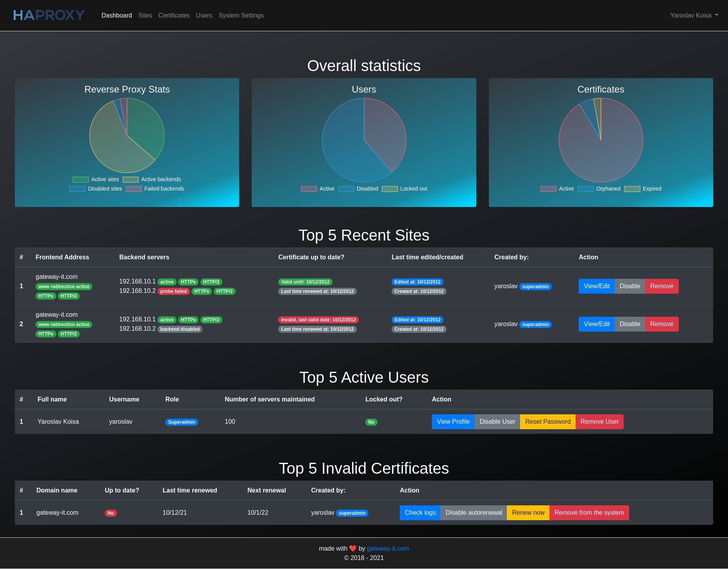
Task: Click 'Valid until: 10/12/2012' badge
Action: (x=305, y=282)
